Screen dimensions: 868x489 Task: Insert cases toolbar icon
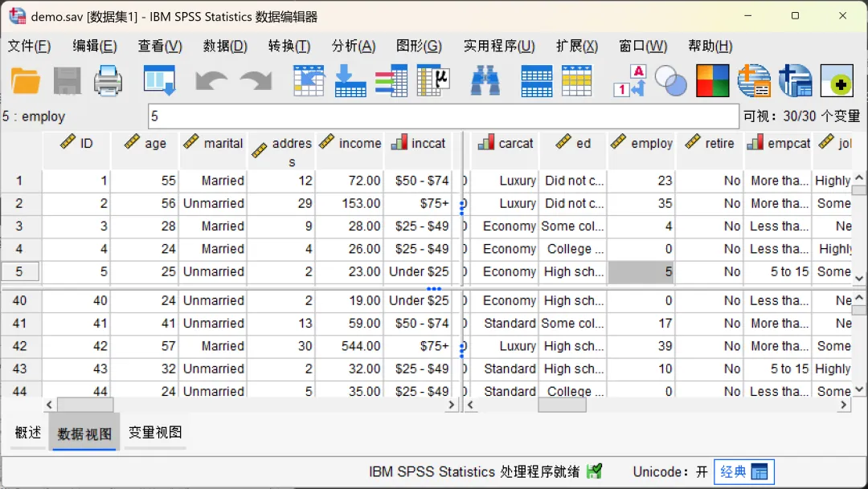[x=536, y=81]
